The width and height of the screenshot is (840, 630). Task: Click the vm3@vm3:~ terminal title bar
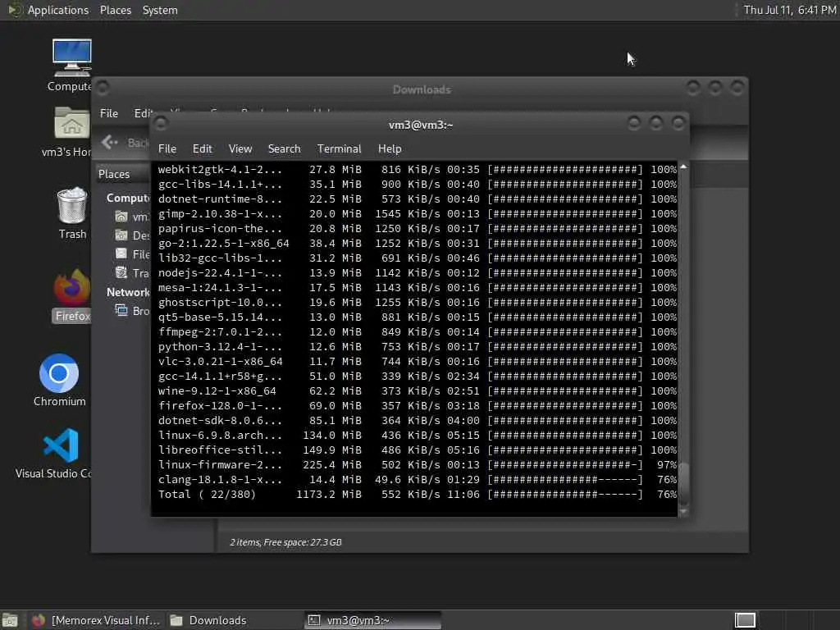(421, 125)
